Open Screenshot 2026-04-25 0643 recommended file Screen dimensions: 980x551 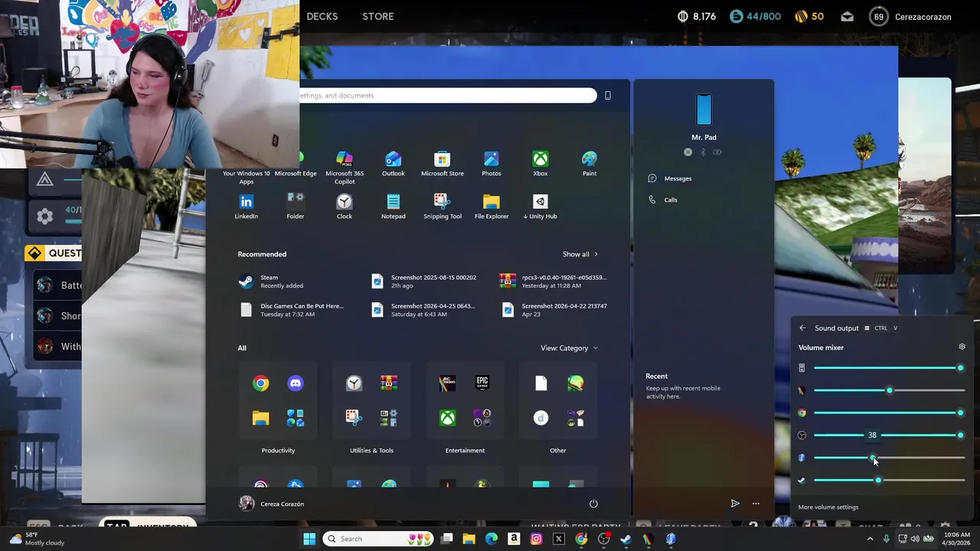point(426,310)
